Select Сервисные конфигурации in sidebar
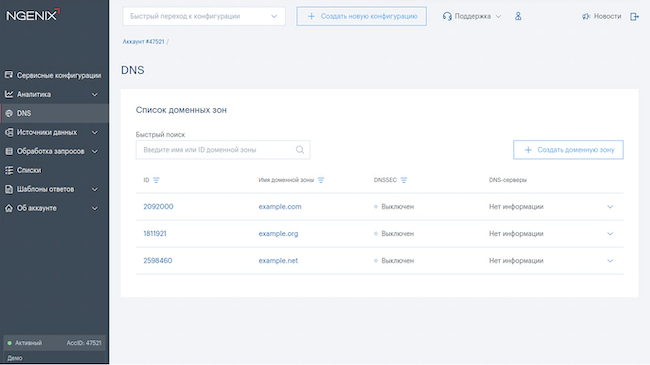This screenshot has height=365, width=650. [x=54, y=75]
